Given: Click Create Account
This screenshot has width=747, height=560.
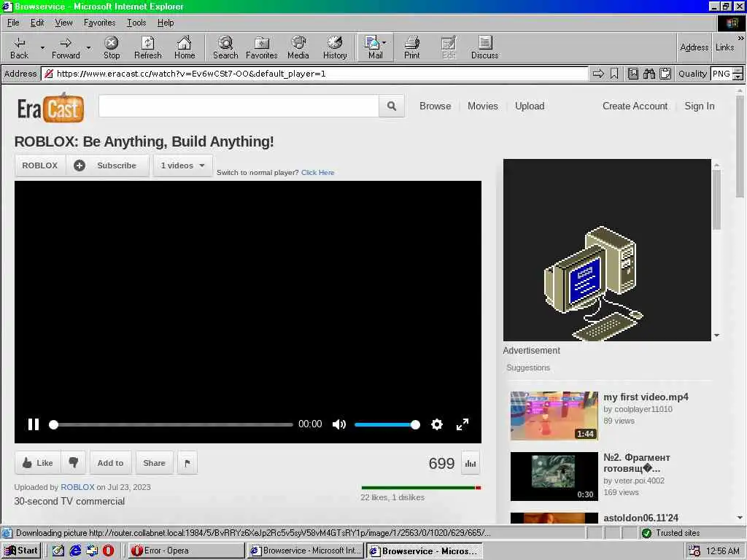Looking at the screenshot, I should (635, 106).
